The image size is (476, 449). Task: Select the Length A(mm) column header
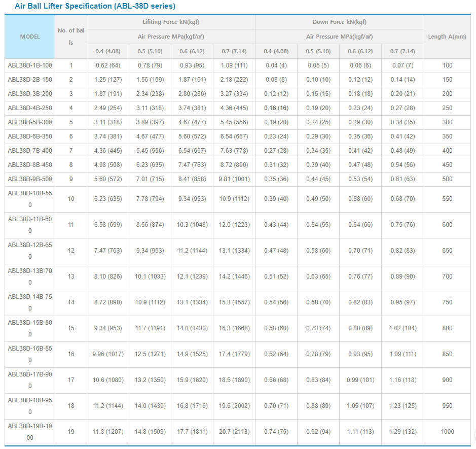coord(447,37)
